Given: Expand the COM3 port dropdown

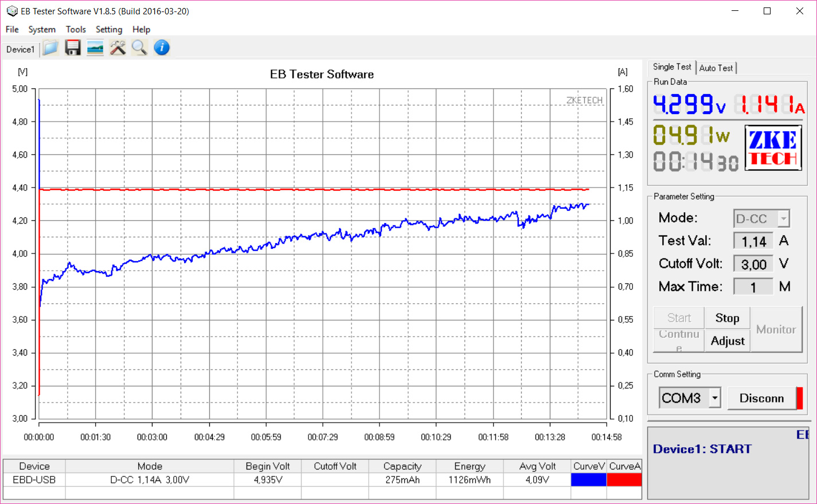Looking at the screenshot, I should tap(714, 398).
